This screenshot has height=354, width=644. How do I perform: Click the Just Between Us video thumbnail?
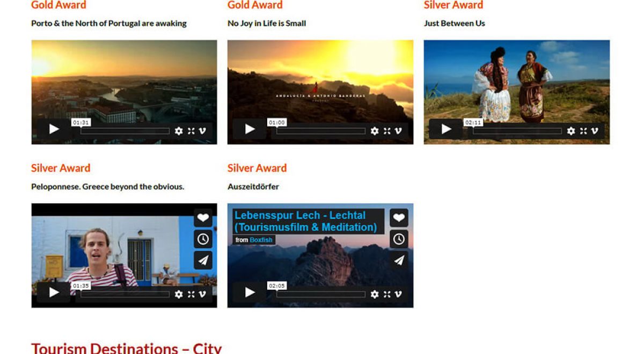click(x=516, y=80)
